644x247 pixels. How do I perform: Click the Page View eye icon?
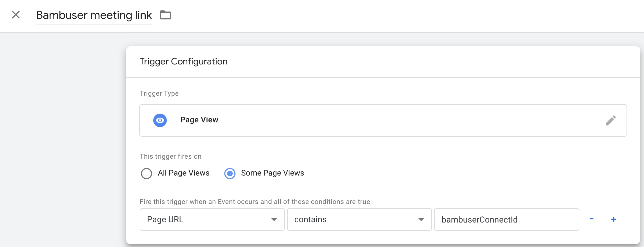(160, 120)
